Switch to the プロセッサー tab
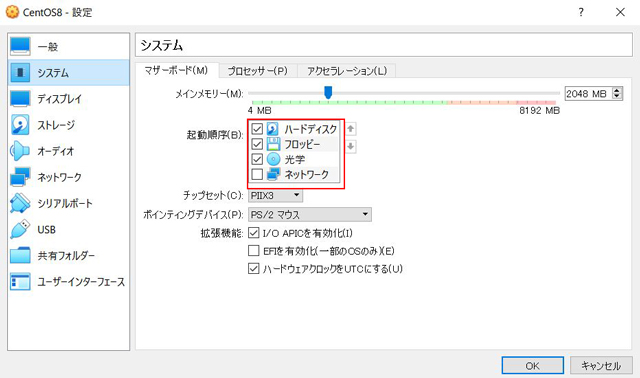The width and height of the screenshot is (640, 378). coord(258,71)
